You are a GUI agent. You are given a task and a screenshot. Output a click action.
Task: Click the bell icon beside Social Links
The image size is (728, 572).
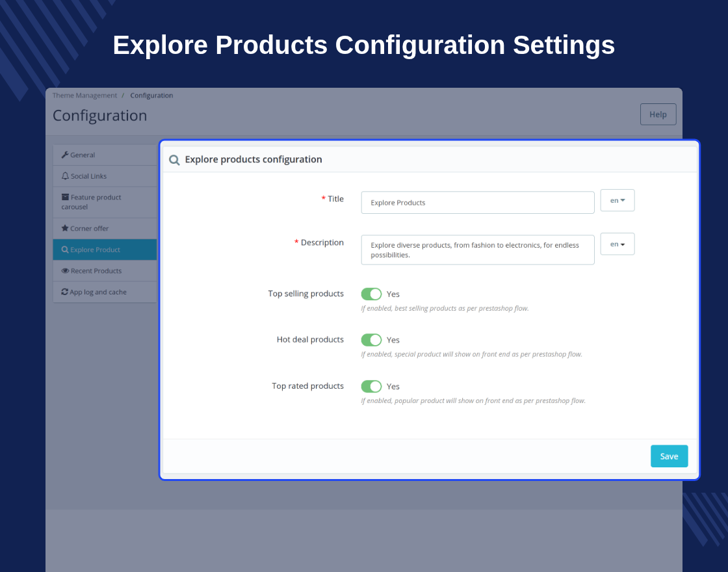coord(65,176)
